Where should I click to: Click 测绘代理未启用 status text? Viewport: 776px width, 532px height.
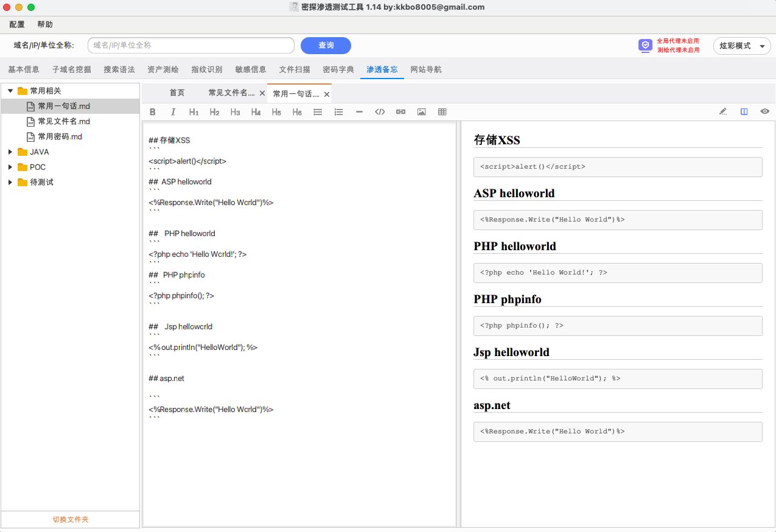678,51
